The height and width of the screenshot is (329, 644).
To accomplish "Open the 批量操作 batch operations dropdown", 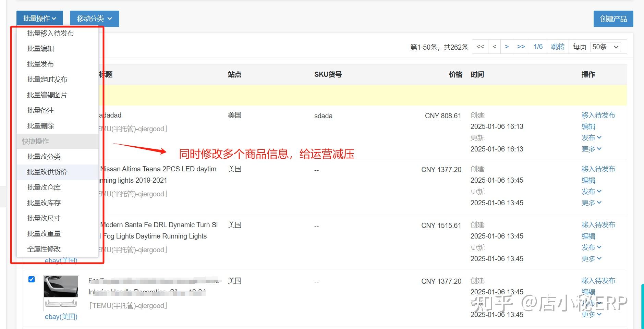I will (x=39, y=19).
